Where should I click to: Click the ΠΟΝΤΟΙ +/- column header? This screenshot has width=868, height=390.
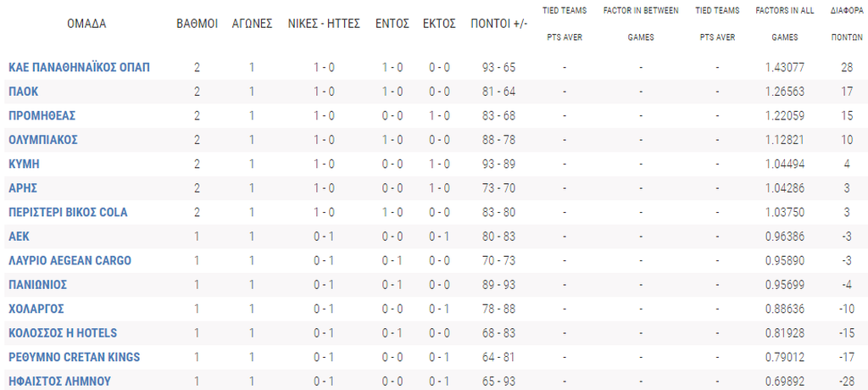(x=498, y=24)
